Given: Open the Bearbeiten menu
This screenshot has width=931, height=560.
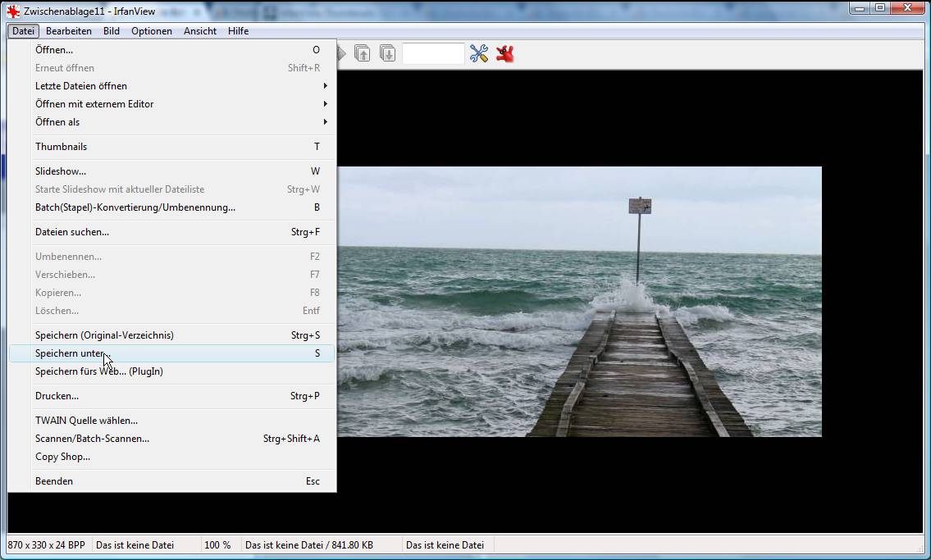Looking at the screenshot, I should (69, 31).
